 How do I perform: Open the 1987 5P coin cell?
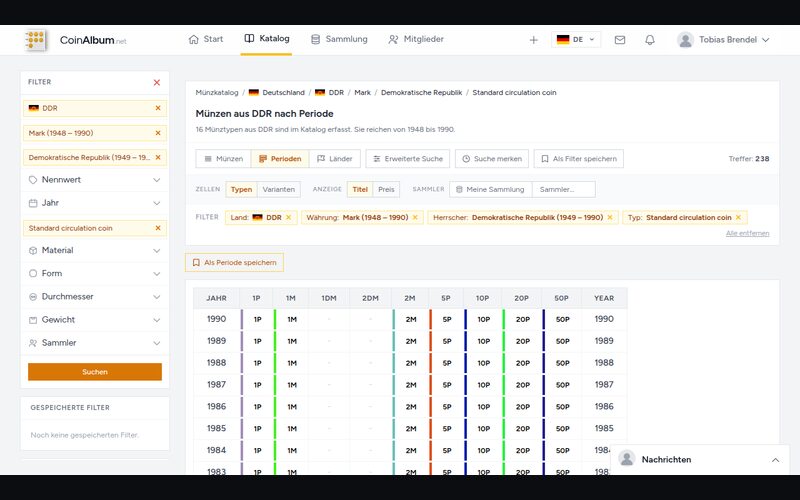(446, 385)
